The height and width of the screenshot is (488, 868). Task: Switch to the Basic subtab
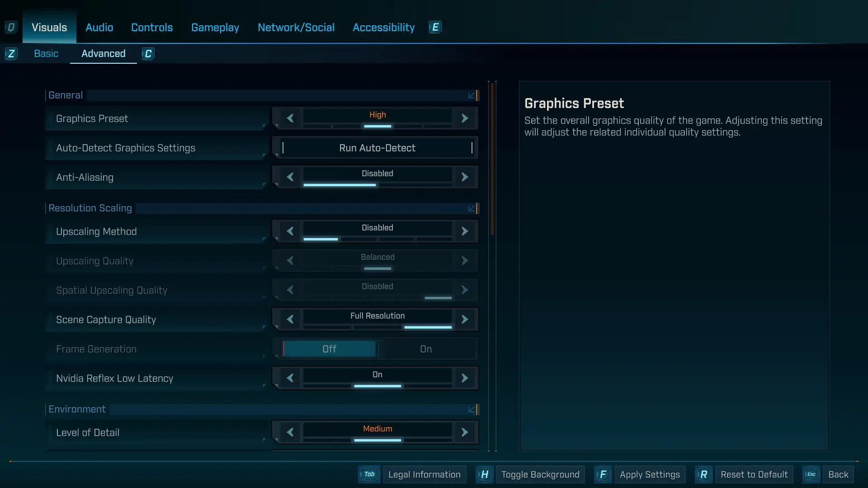46,54
